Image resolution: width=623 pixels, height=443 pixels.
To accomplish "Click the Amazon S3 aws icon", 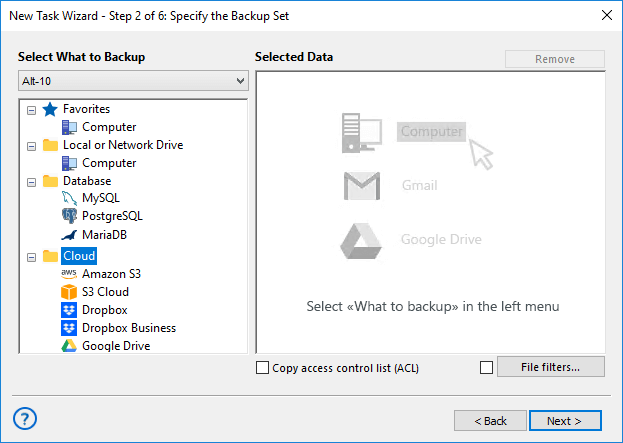I will tap(69, 273).
